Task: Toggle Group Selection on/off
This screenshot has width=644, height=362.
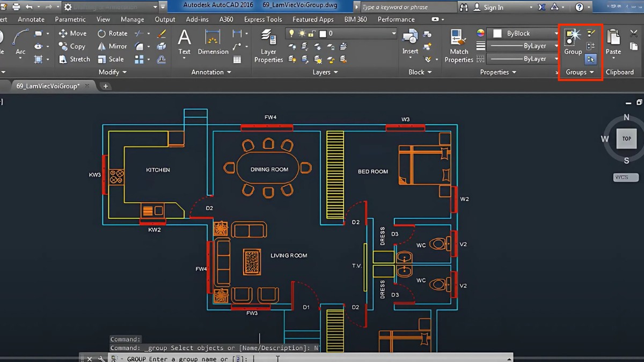Action: tap(591, 60)
